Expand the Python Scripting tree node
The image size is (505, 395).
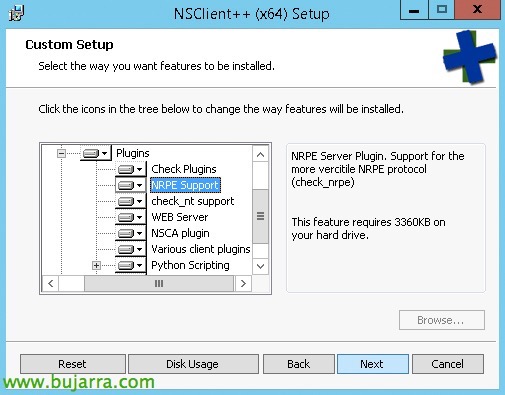(96, 265)
